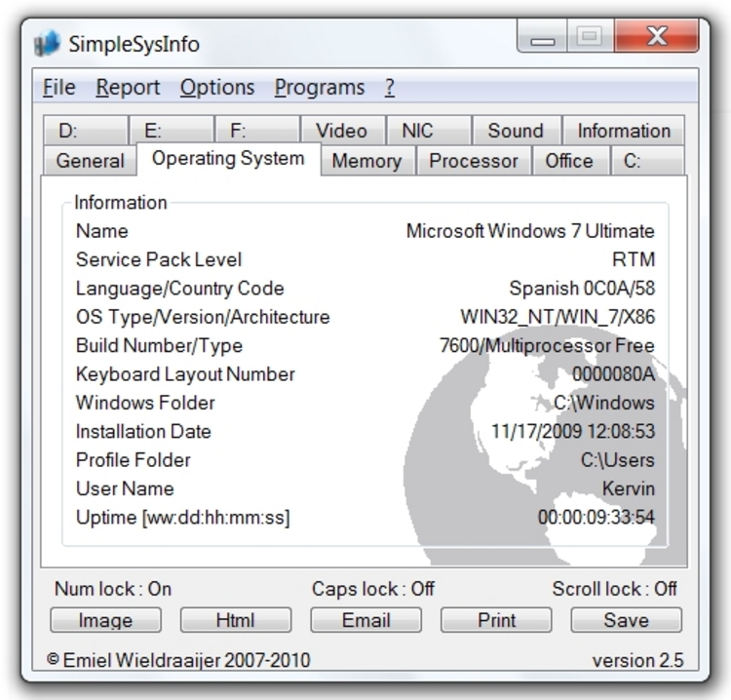Select the Operating System tab
Screen dimensions: 731x700
pyautogui.click(x=228, y=159)
